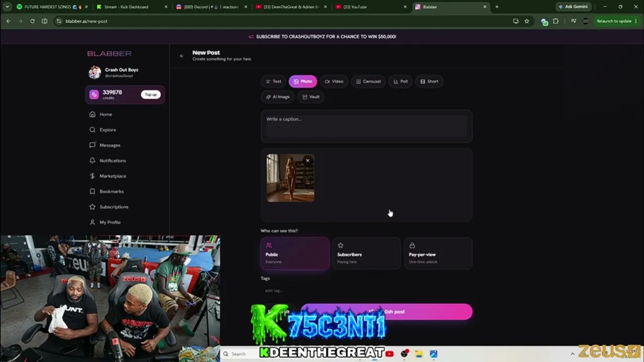Bookmark this page with the star
The image size is (644, 362).
pyautogui.click(x=527, y=21)
